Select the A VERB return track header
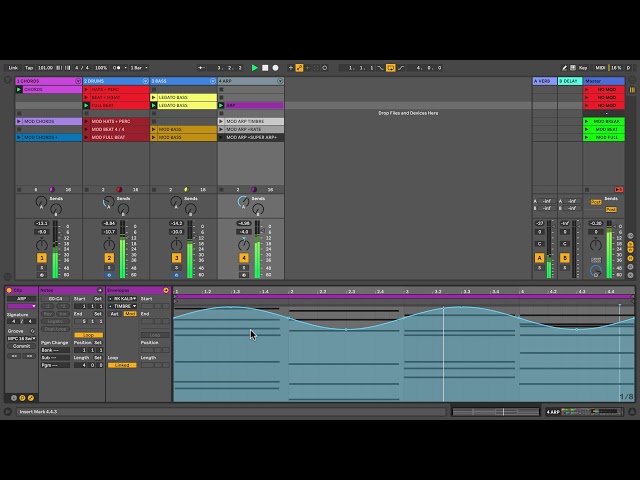Image resolution: width=640 pixels, height=480 pixels. tap(544, 81)
